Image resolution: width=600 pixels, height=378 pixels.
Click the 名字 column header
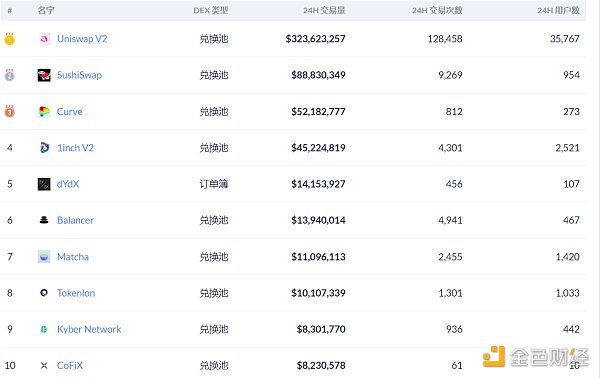point(46,10)
